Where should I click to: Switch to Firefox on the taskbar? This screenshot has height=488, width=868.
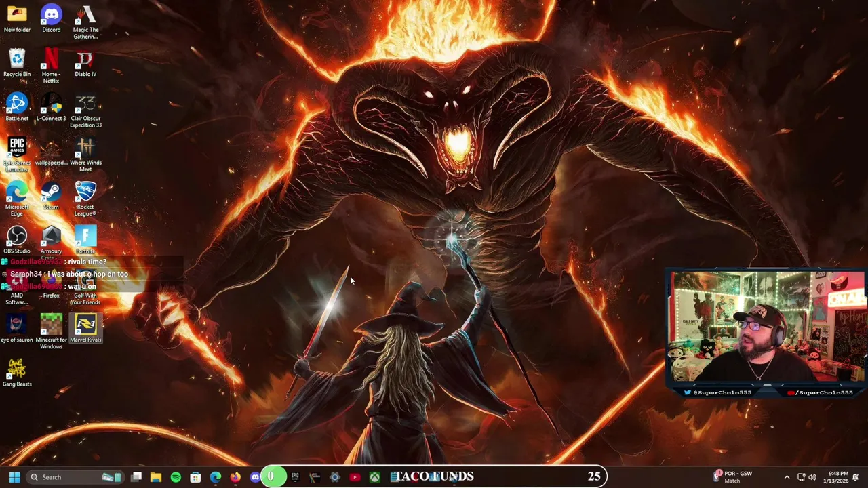click(x=235, y=477)
